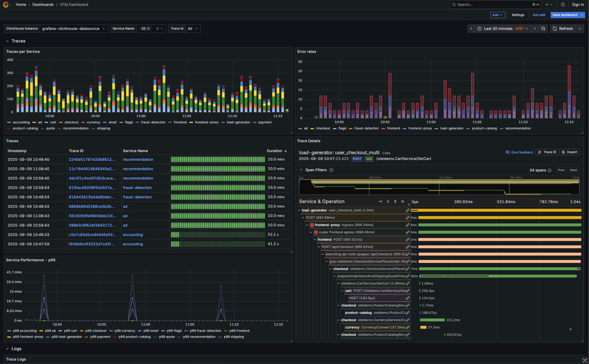Click the link icon beside user_checkout_multi span
589x364 pixels.
tap(407, 210)
